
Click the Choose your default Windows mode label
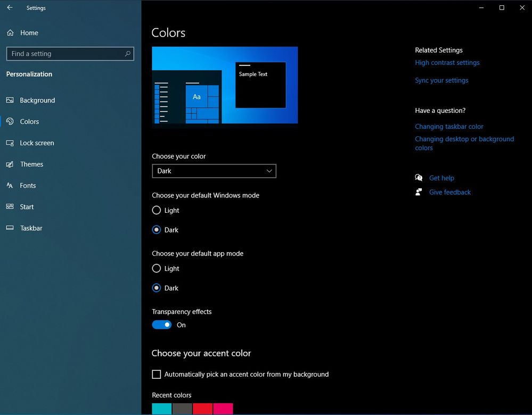coord(206,195)
